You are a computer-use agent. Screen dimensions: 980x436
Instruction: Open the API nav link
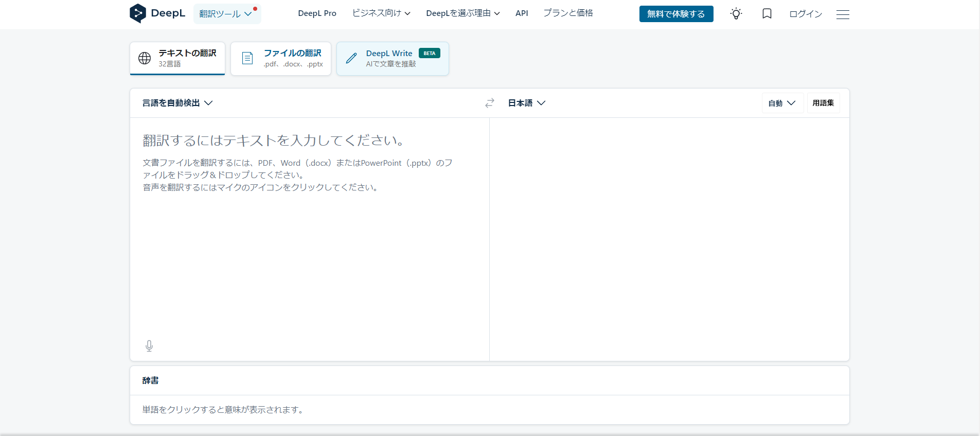(522, 13)
